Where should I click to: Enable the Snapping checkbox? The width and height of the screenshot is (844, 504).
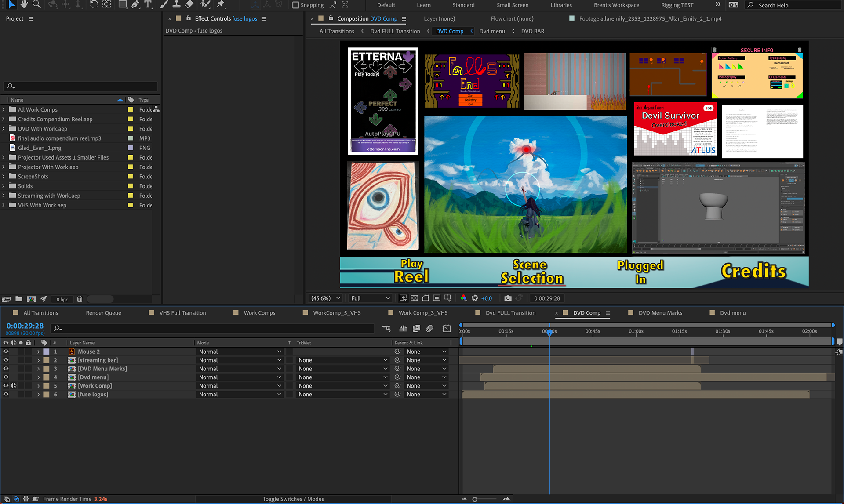coord(296,5)
